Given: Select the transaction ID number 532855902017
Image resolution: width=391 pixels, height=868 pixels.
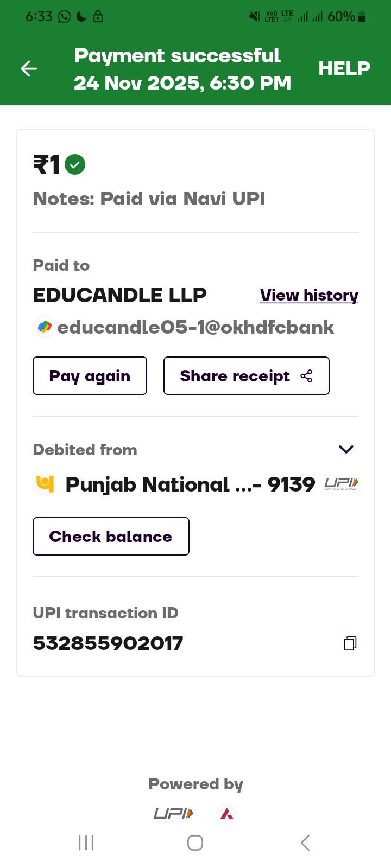Looking at the screenshot, I should pyautogui.click(x=108, y=643).
